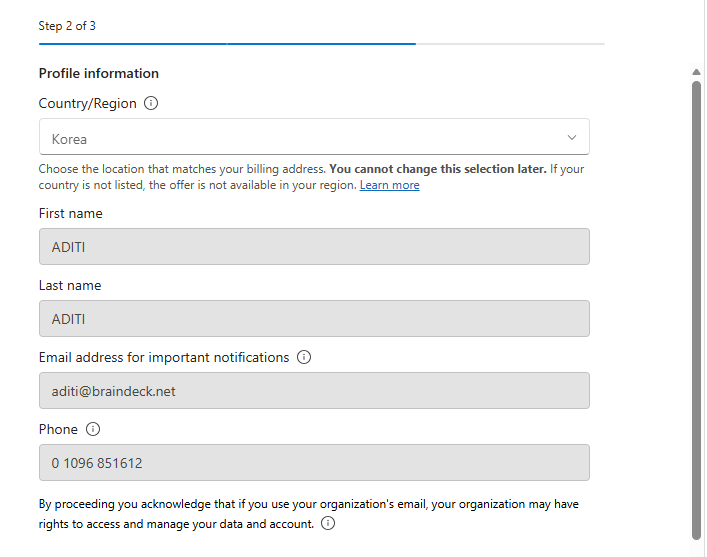Select the Last name input field
This screenshot has width=707, height=557.
pyautogui.click(x=314, y=318)
